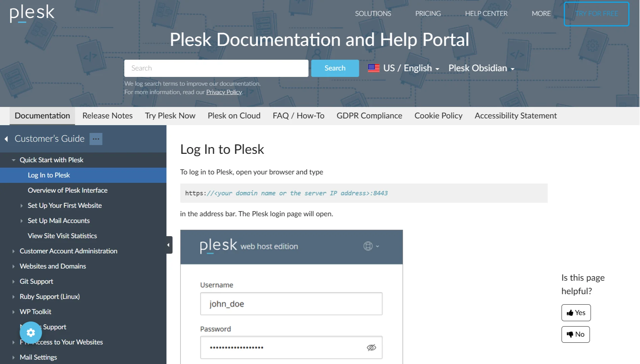Toggle the password visibility eye icon
The height and width of the screenshot is (364, 640).
371,347
